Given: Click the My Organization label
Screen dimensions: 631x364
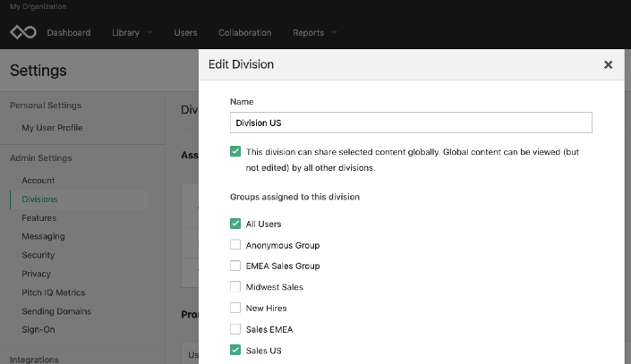Looking at the screenshot, I should click(x=38, y=6).
